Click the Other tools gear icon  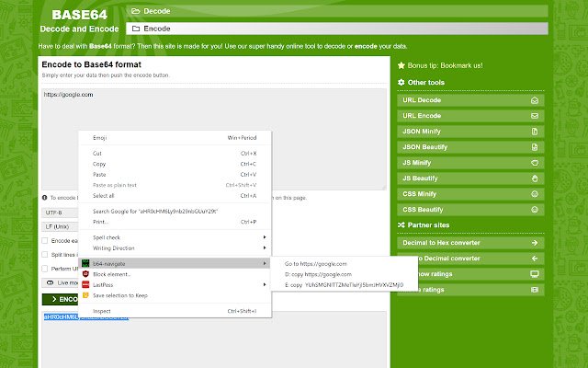pyautogui.click(x=401, y=82)
